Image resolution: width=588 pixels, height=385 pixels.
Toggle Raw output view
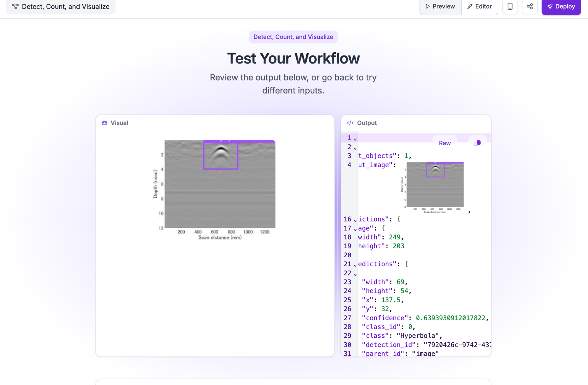(x=445, y=143)
